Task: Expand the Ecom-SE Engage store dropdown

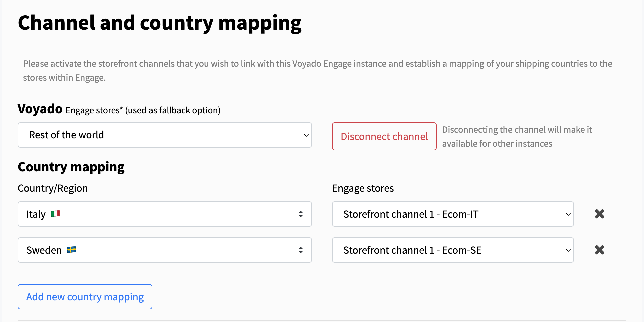Action: [453, 250]
